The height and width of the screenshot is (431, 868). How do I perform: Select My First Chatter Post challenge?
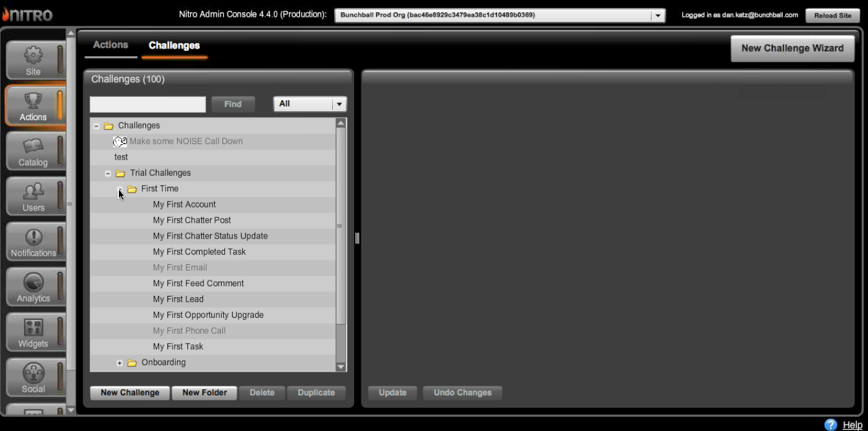(x=192, y=220)
